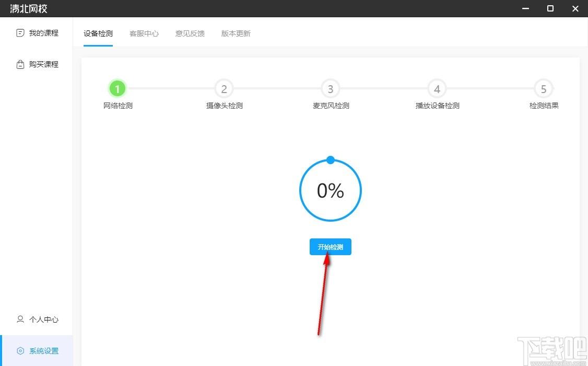Click the 0% progress circle

[x=331, y=190]
